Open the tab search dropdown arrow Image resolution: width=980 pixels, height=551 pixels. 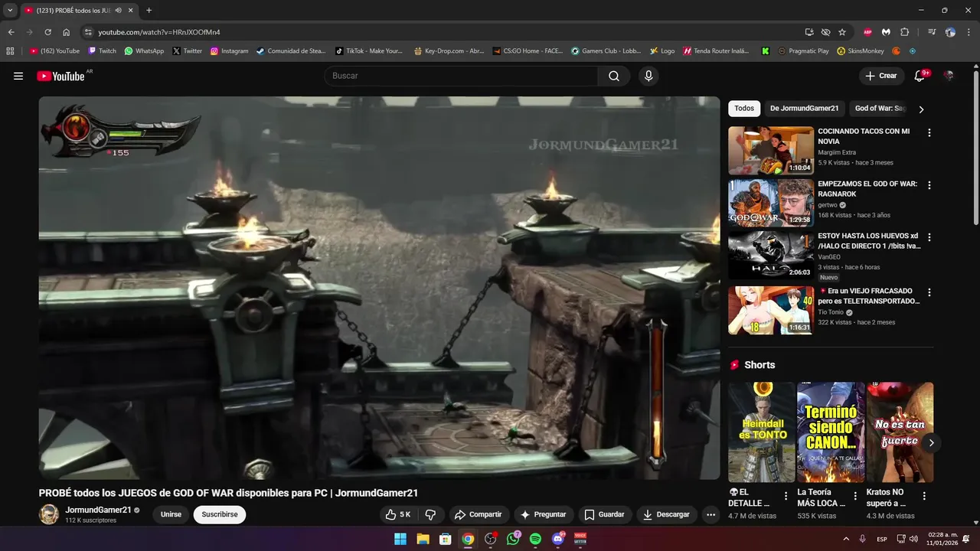point(10,10)
